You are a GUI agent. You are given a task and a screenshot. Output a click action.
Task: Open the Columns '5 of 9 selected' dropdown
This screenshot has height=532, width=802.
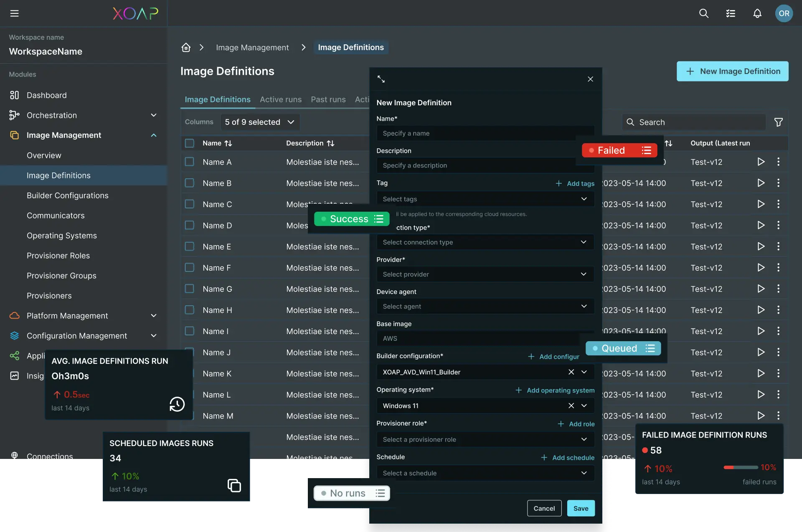[x=260, y=122]
